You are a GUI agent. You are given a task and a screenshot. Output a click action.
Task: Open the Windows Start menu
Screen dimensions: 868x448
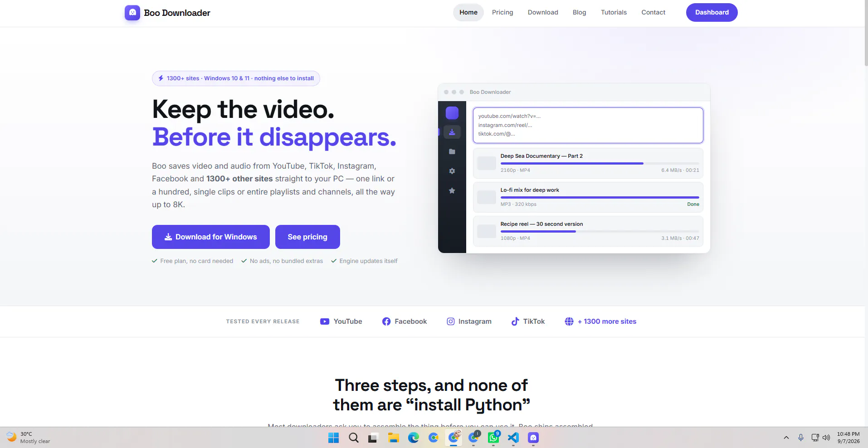tap(334, 438)
